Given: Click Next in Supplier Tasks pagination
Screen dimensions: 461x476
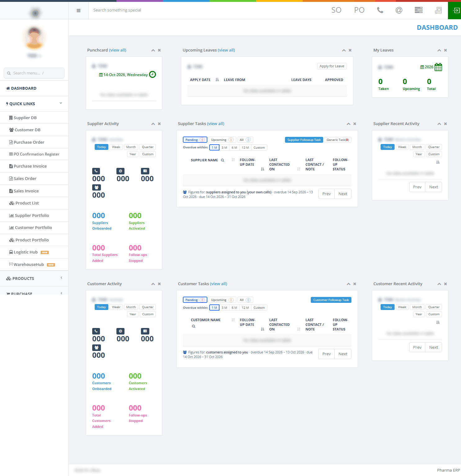Looking at the screenshot, I should (343, 194).
